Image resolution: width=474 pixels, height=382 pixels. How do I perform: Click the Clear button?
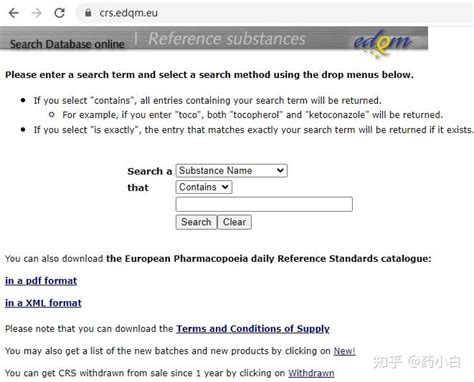tap(234, 222)
